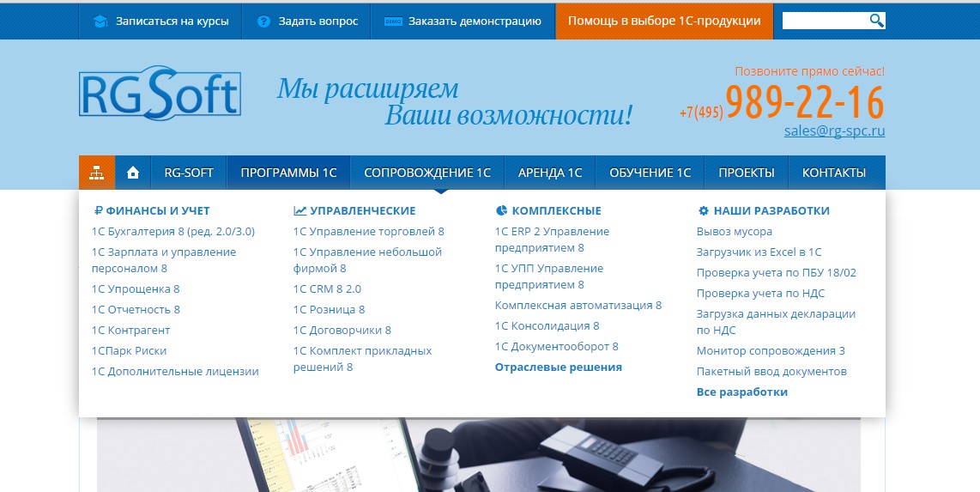The width and height of the screenshot is (980, 492).
Task: Open the Обучение 1С menu
Action: [x=650, y=173]
